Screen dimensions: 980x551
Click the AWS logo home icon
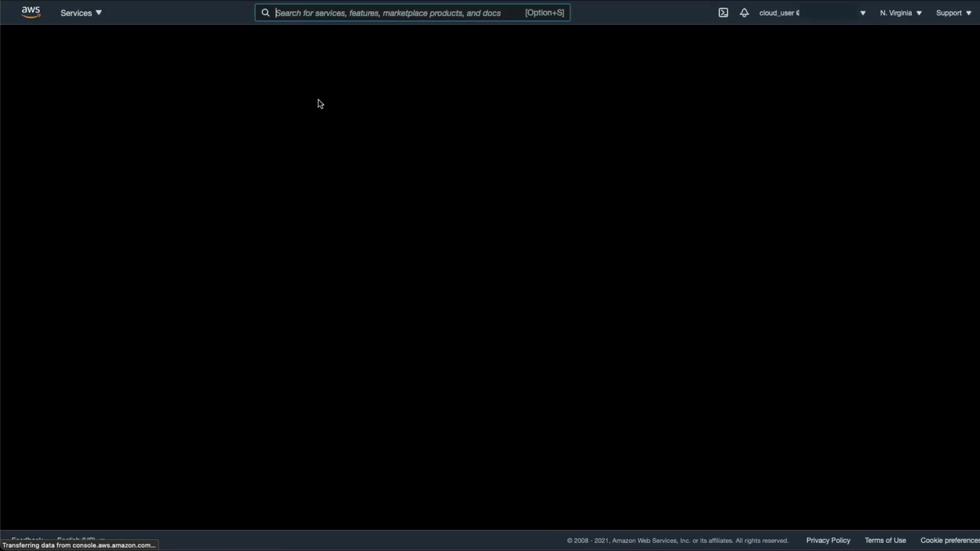[31, 12]
